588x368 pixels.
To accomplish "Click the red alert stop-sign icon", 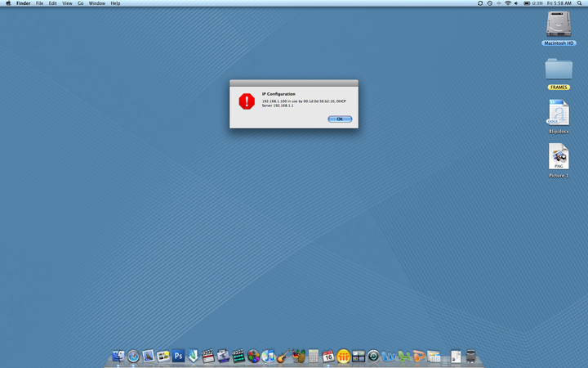I will click(247, 101).
